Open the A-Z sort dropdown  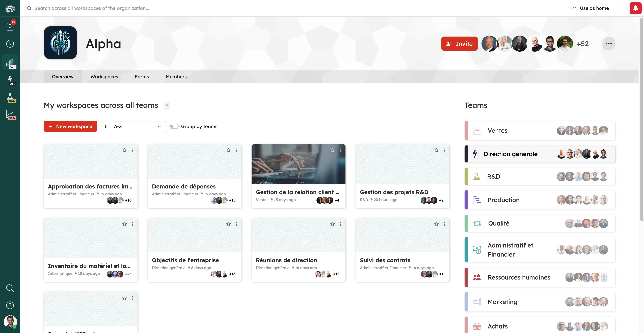(x=133, y=126)
